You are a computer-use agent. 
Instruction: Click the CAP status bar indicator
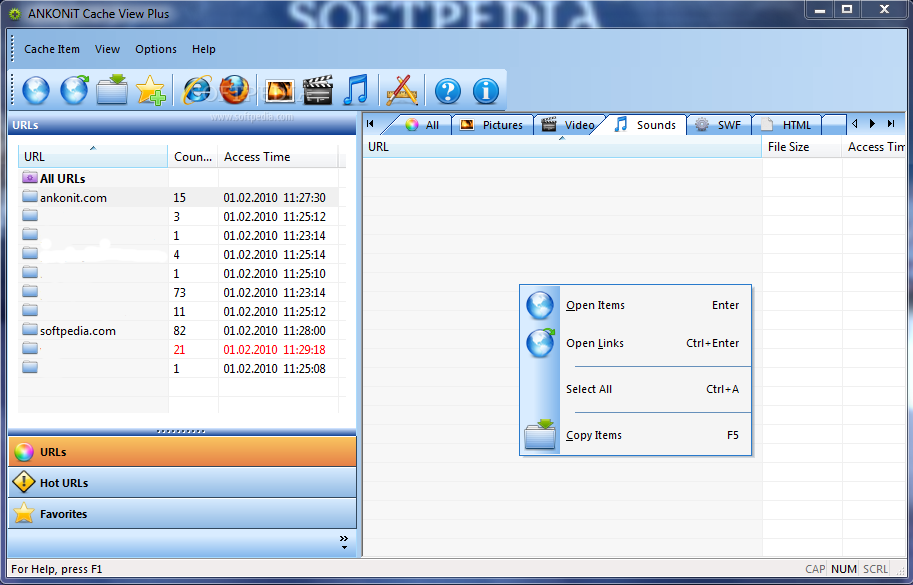[815, 569]
